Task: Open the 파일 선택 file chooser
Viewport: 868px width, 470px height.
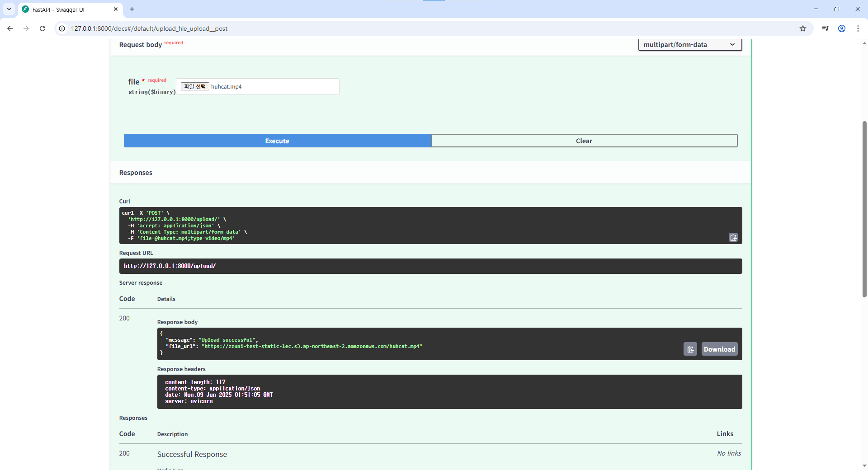Action: 195,86
